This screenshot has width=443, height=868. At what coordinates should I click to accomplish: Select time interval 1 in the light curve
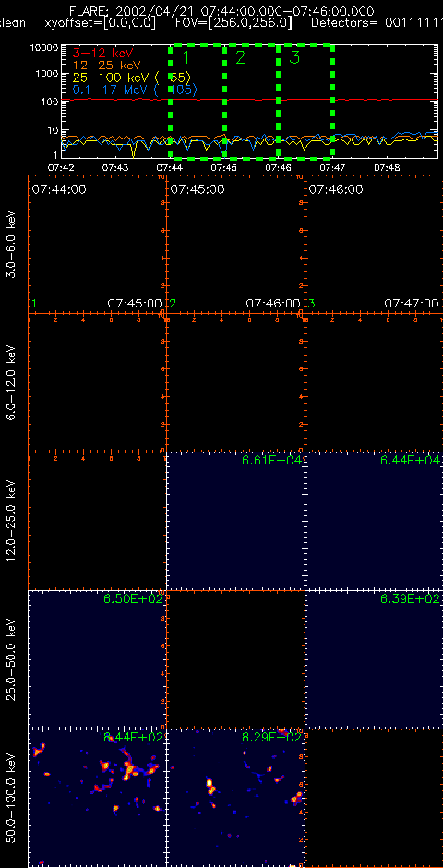(x=197, y=102)
